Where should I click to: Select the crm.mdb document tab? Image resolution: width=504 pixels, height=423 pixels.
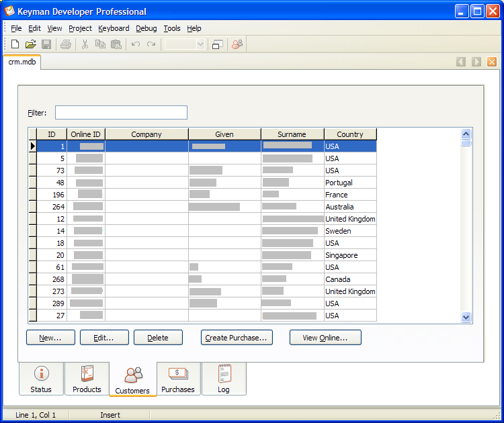point(22,62)
